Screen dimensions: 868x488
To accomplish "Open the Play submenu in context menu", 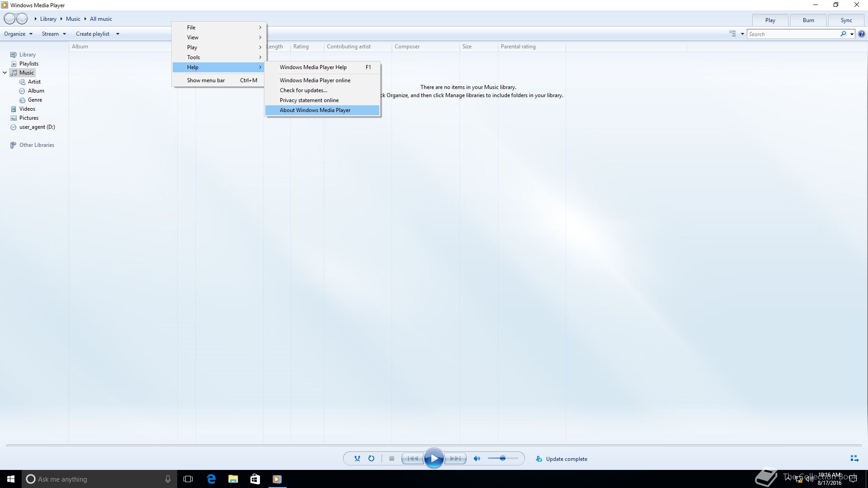I will [219, 47].
